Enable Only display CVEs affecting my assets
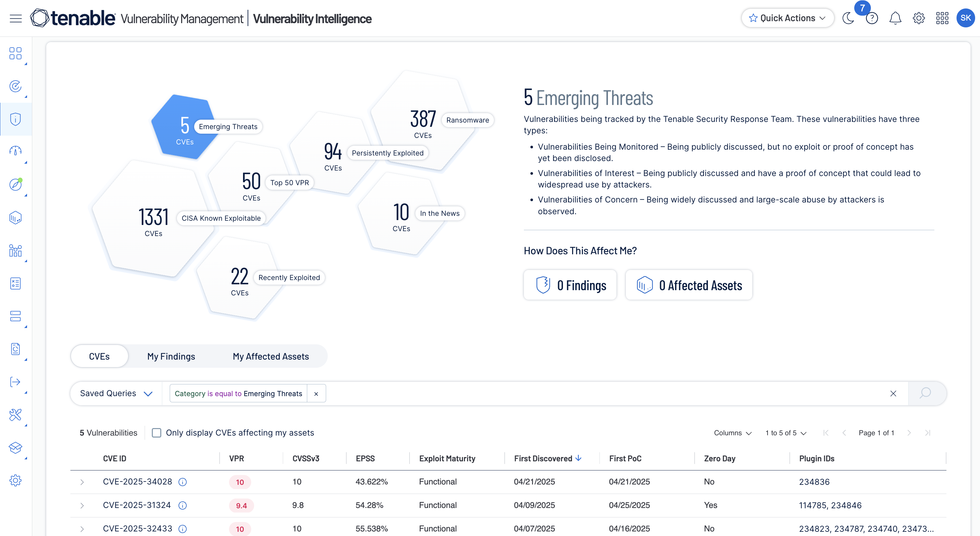 156,433
